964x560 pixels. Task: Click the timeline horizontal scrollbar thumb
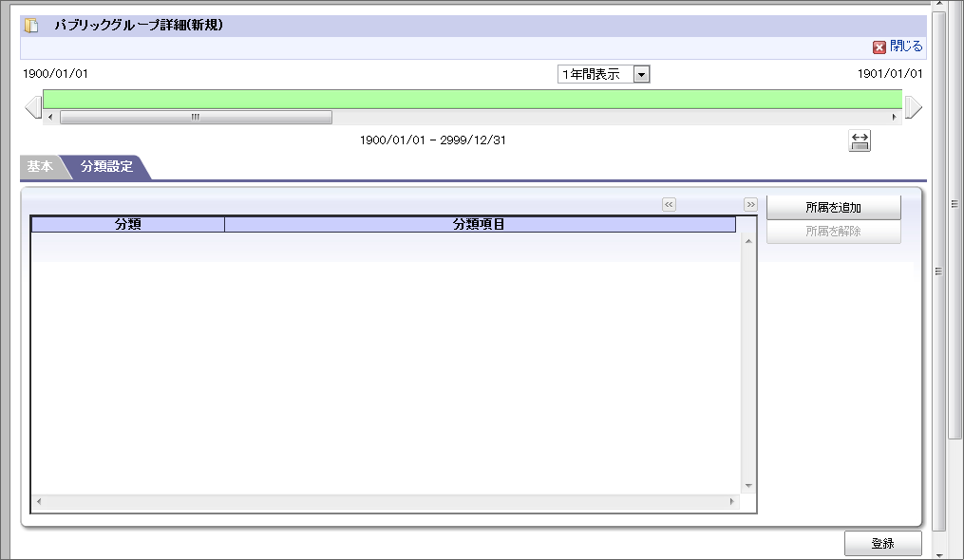point(196,117)
